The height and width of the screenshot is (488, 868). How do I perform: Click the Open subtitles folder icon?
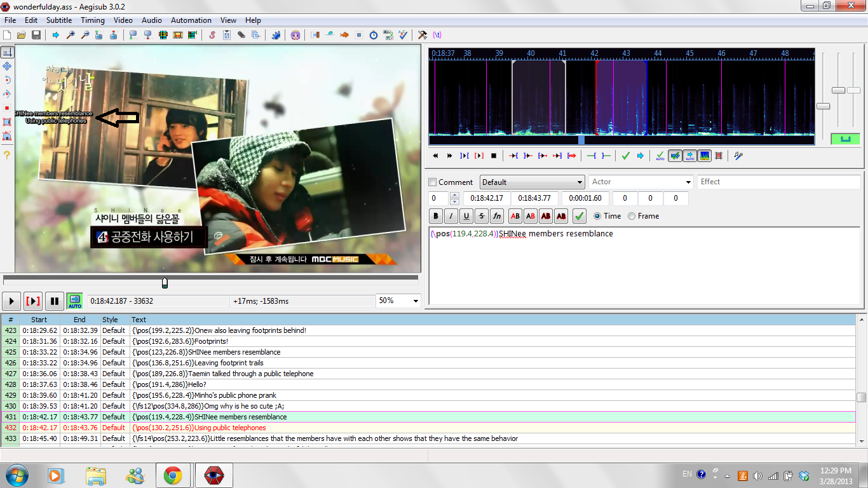[x=21, y=35]
